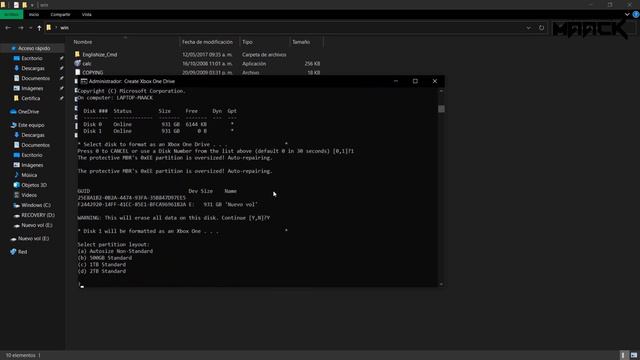The width and height of the screenshot is (640, 360).
Task: Open Explorer help question mark icon
Action: point(636,14)
